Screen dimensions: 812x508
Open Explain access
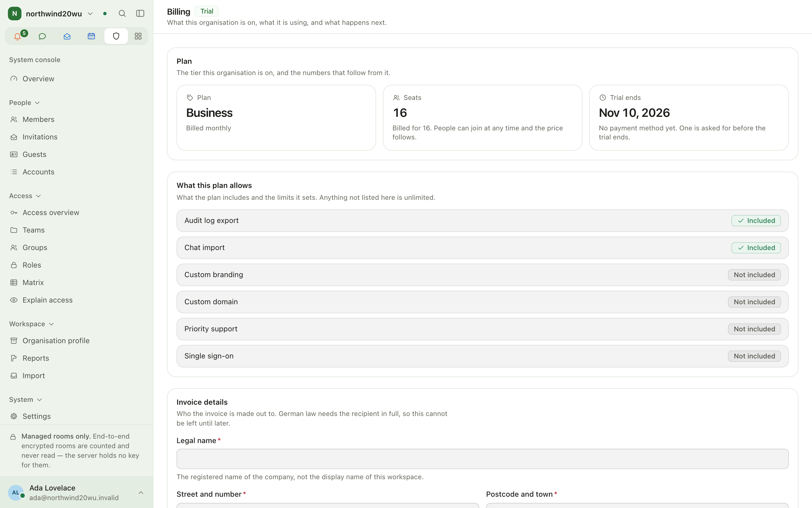coord(76,300)
